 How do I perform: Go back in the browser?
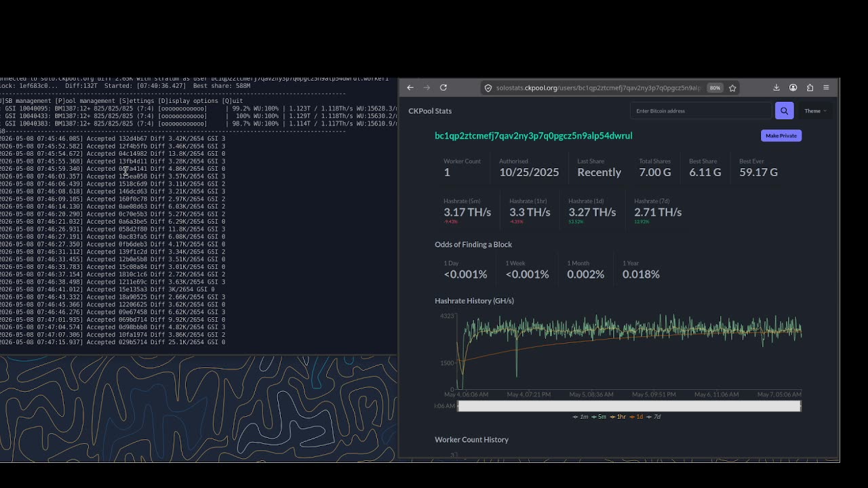pyautogui.click(x=410, y=87)
